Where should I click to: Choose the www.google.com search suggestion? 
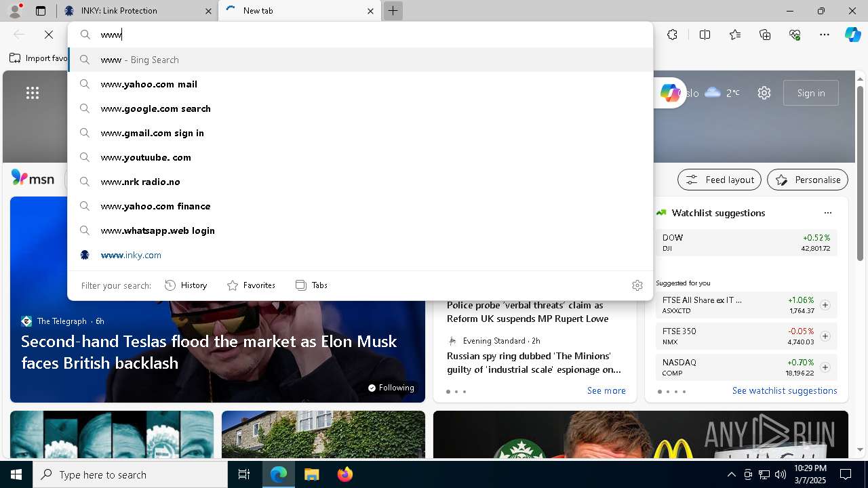pos(360,108)
